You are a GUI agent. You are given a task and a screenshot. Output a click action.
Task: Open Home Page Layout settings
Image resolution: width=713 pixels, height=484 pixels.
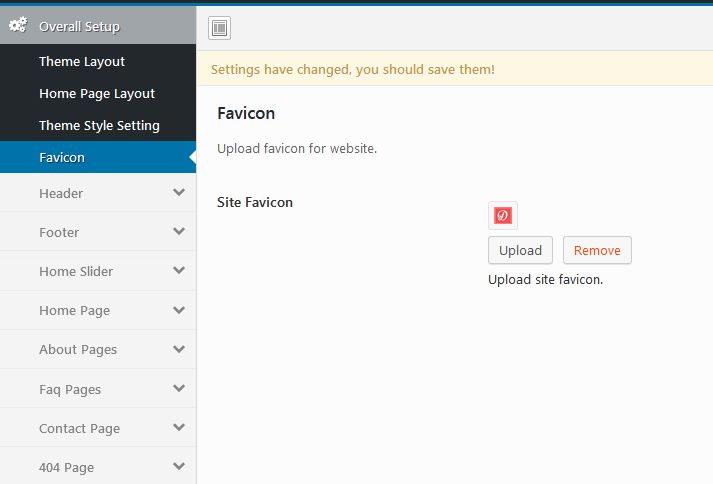[97, 93]
